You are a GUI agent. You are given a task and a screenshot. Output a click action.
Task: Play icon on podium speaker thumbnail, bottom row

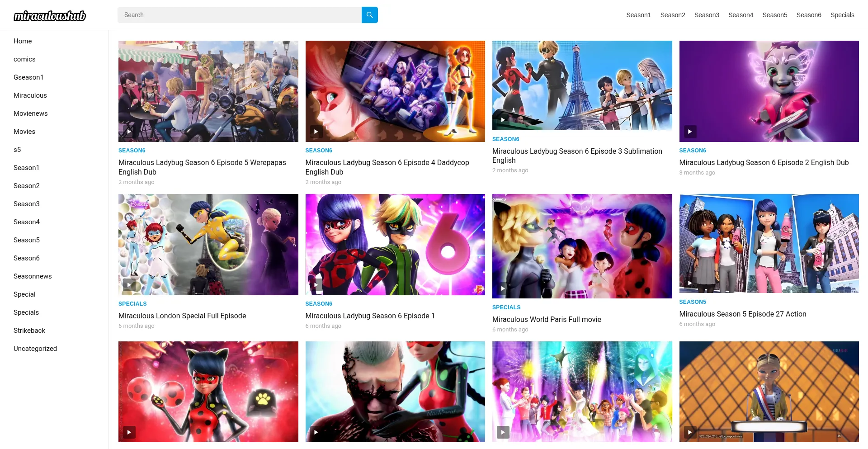(690, 432)
